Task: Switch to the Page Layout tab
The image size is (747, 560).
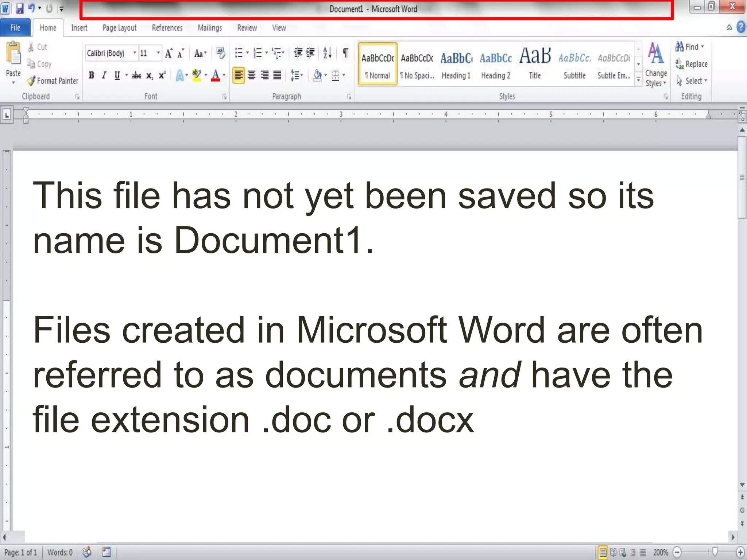Action: (x=119, y=28)
